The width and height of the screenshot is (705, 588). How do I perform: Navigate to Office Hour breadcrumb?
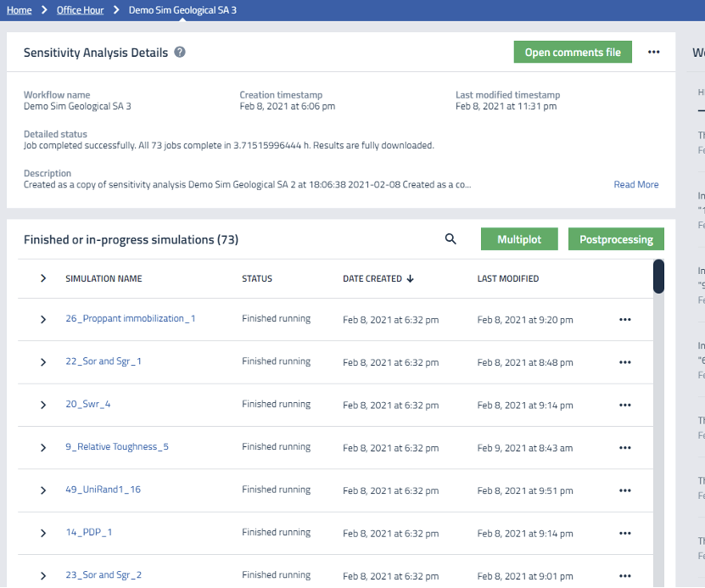(80, 10)
